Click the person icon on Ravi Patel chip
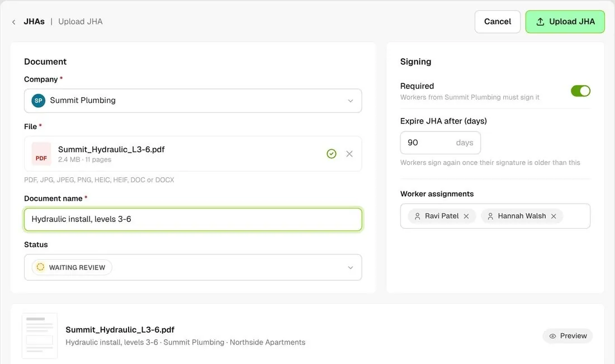The height and width of the screenshot is (364, 615). point(417,216)
